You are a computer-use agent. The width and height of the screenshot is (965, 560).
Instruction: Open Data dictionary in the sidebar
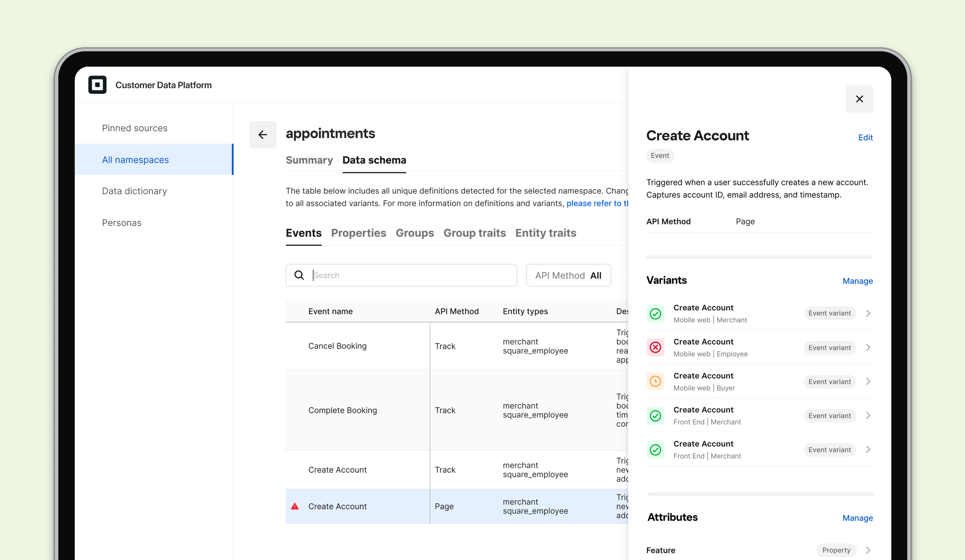tap(134, 191)
